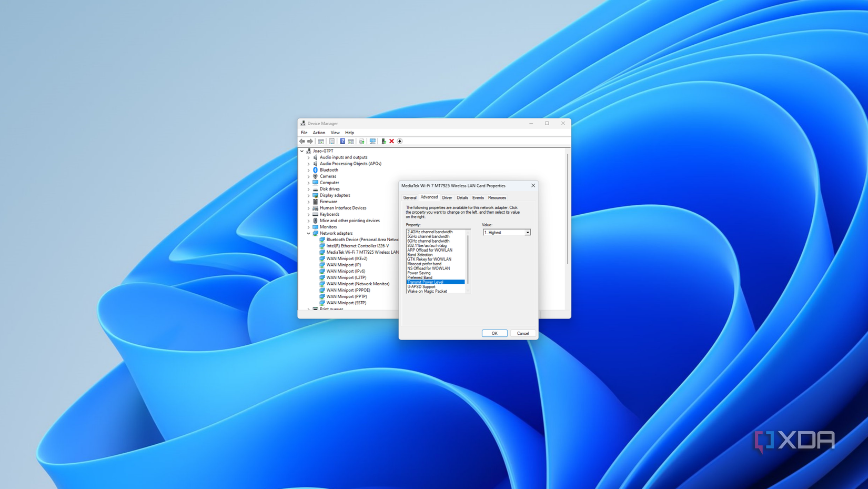This screenshot has height=489, width=868.
Task: Switch to the Resources tab
Action: (497, 198)
